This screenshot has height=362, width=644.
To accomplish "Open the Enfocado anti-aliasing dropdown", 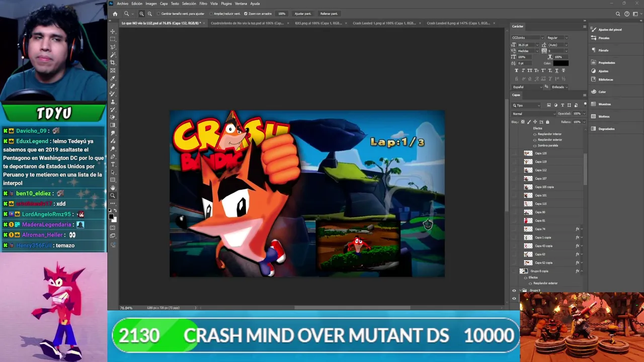I will coord(559,87).
